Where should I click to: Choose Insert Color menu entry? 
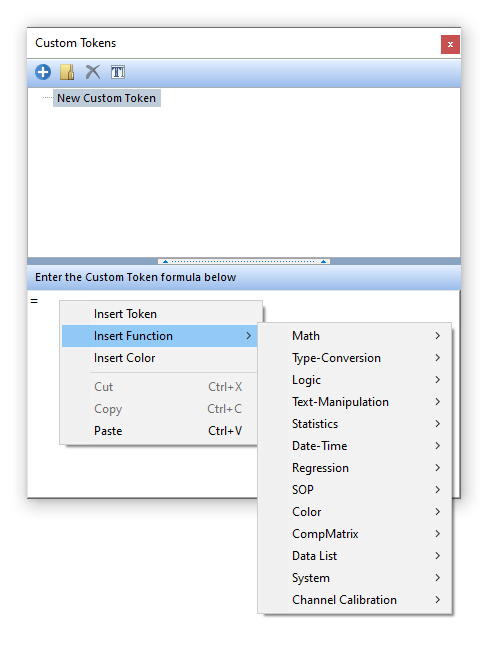tap(160, 358)
